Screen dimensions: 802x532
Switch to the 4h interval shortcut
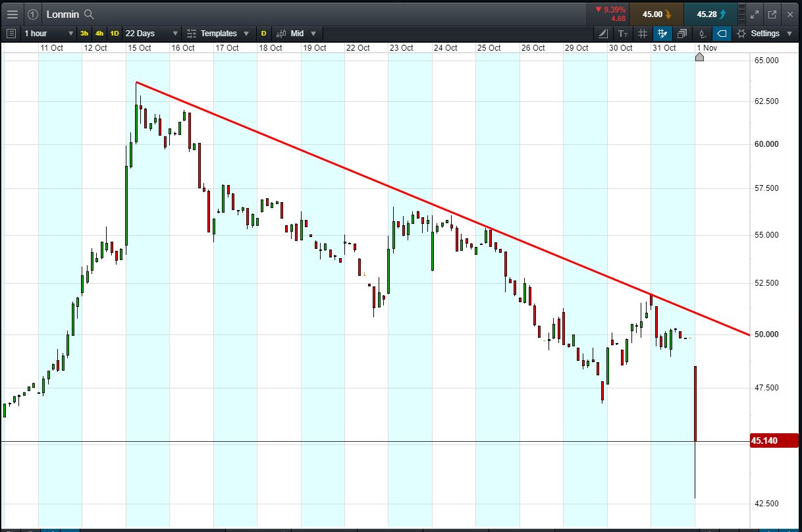coord(99,34)
